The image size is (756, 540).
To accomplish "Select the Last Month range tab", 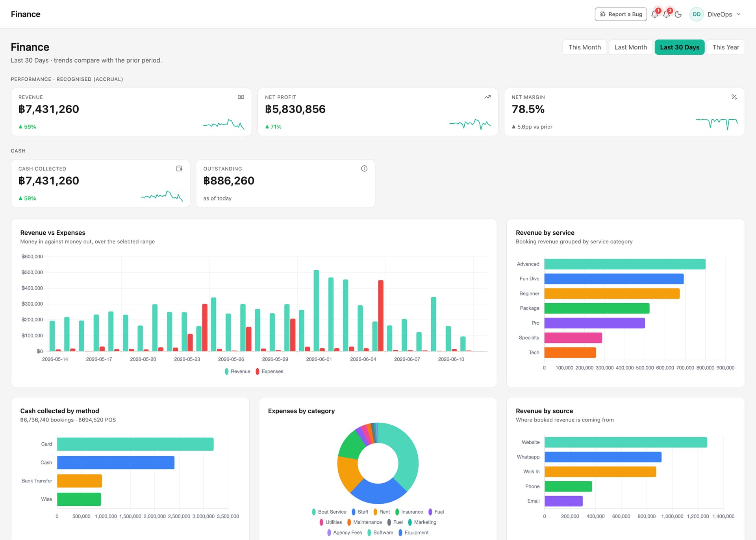I will [630, 47].
